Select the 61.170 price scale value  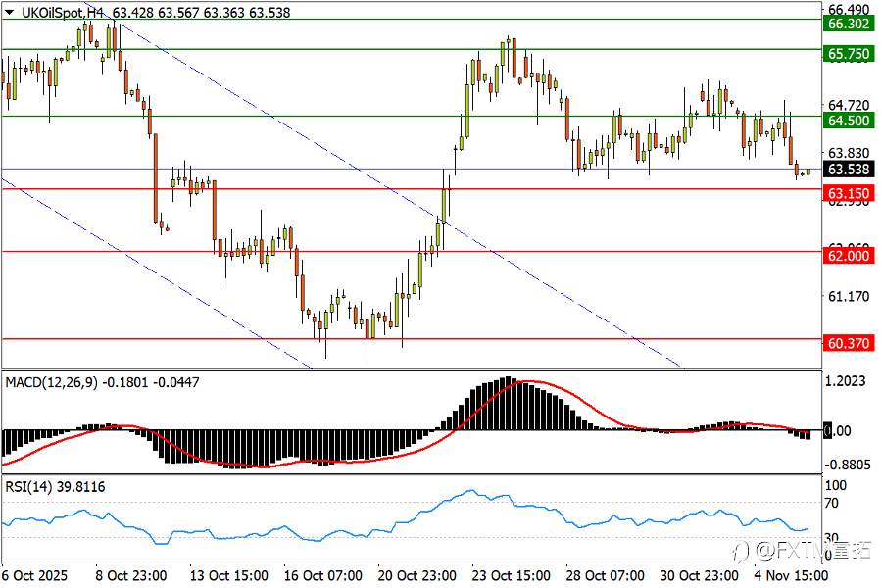click(849, 296)
